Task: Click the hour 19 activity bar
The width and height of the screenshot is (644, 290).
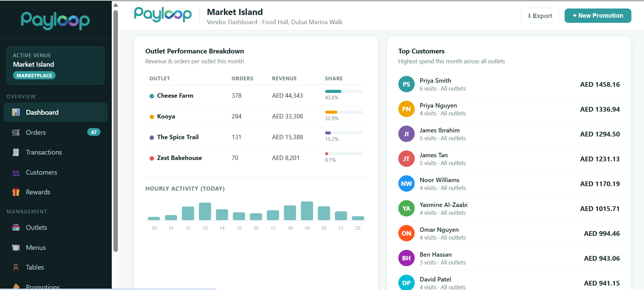Action: [x=307, y=211]
